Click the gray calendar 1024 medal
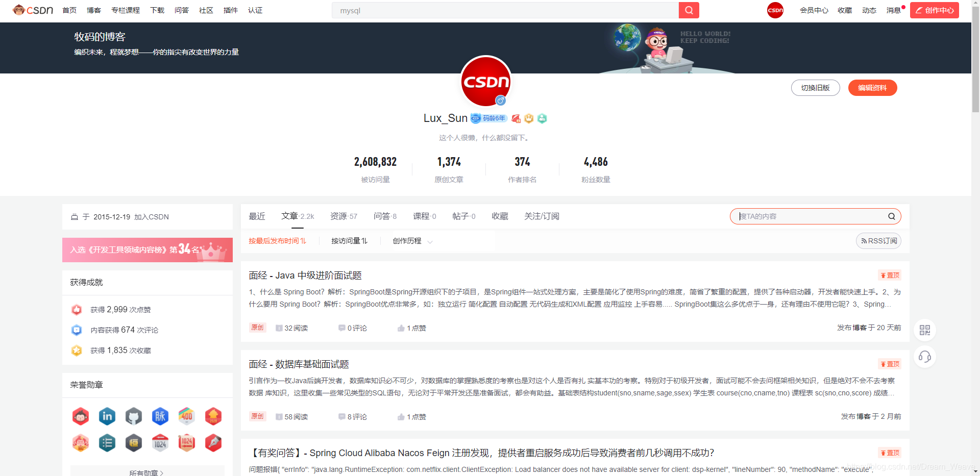The height and width of the screenshot is (476, 980). tap(160, 443)
